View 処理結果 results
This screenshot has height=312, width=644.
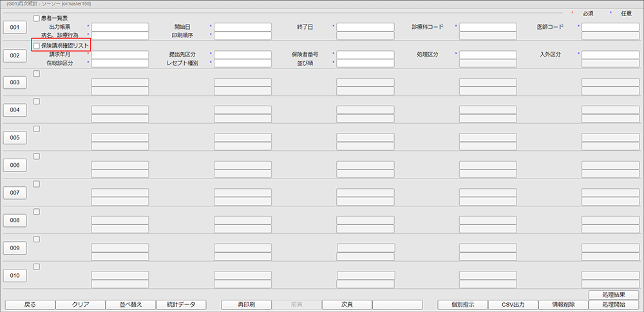tap(614, 295)
